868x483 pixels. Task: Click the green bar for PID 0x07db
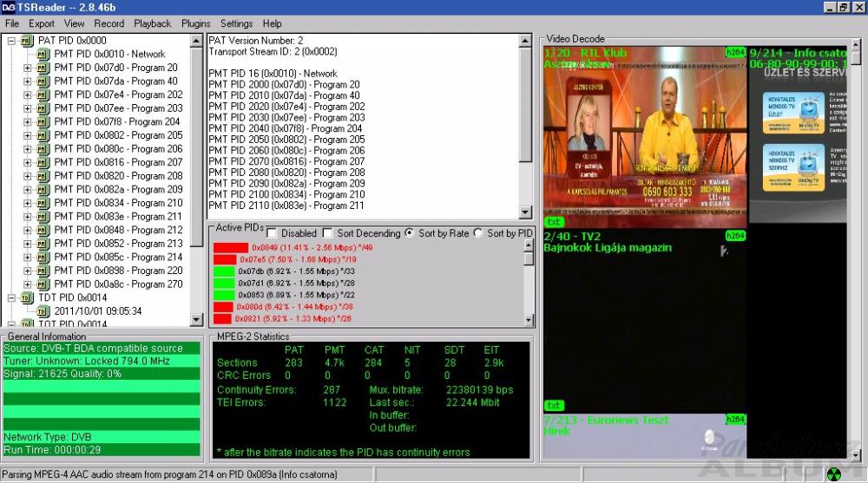(x=224, y=271)
